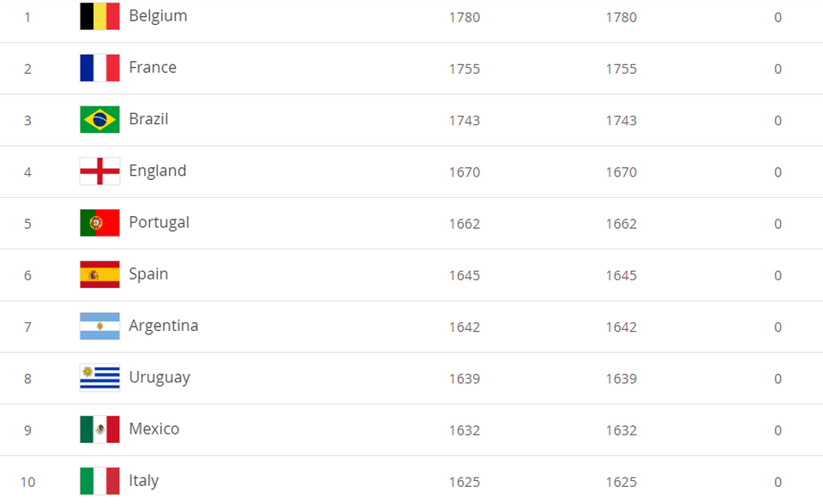Open the Belgium team link
Image resolution: width=823 pixels, height=504 pixels.
(x=158, y=16)
